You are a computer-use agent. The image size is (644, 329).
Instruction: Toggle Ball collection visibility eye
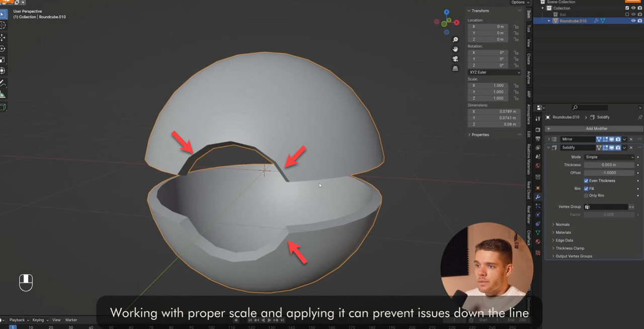(x=633, y=15)
